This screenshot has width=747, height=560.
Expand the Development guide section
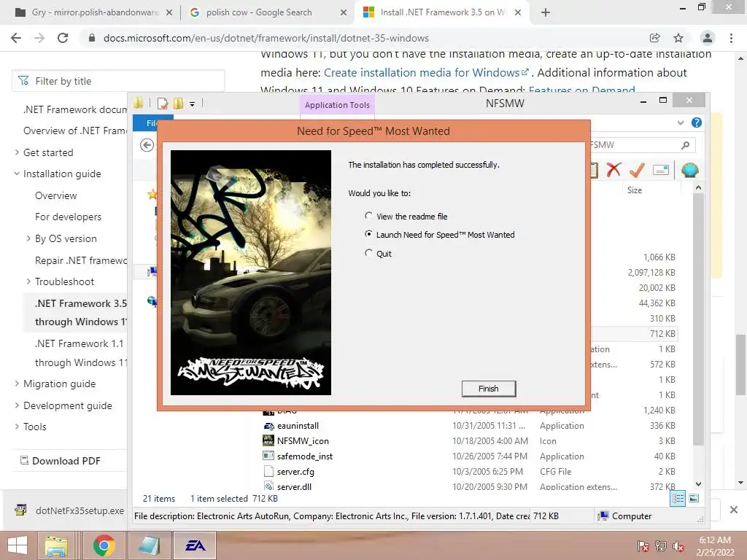[18, 405]
